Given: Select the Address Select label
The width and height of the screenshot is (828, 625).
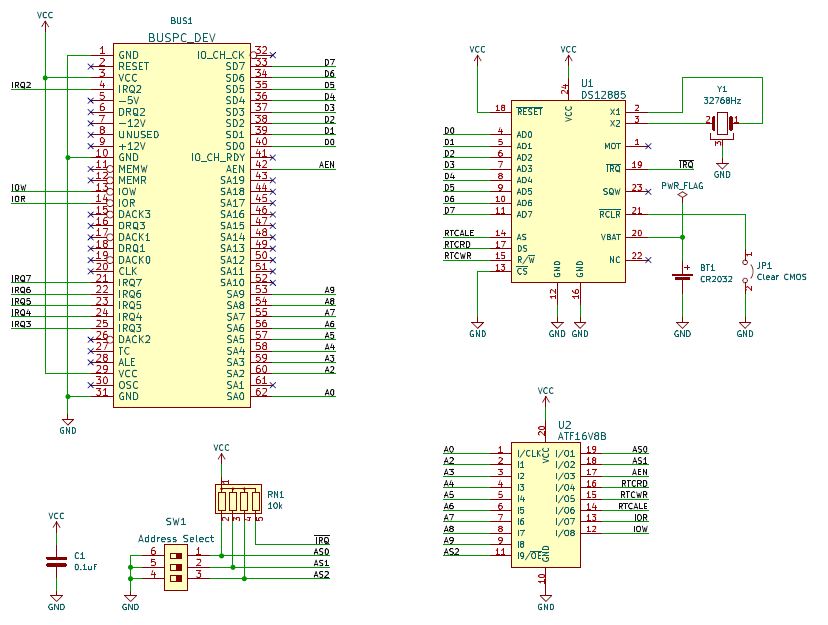Looking at the screenshot, I should click(176, 538).
